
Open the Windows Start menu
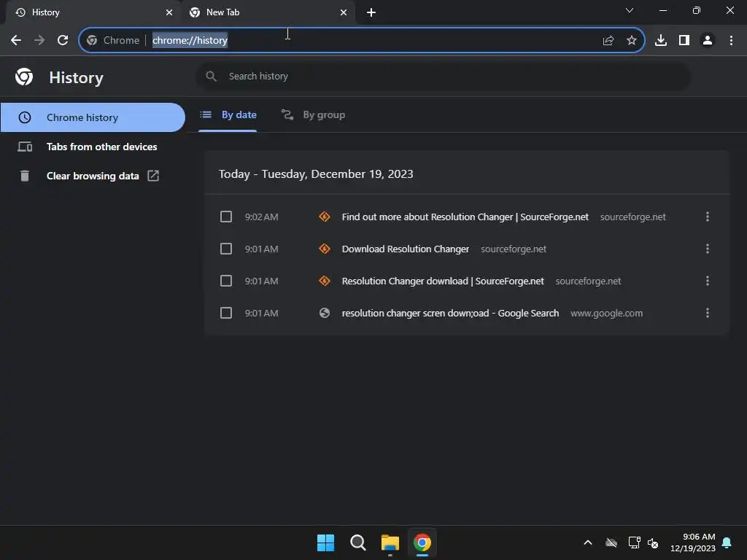326,542
